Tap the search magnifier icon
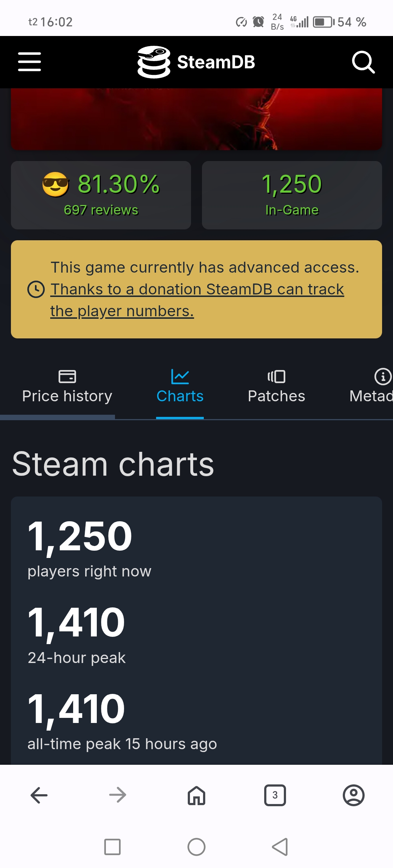Image resolution: width=393 pixels, height=868 pixels. click(363, 62)
